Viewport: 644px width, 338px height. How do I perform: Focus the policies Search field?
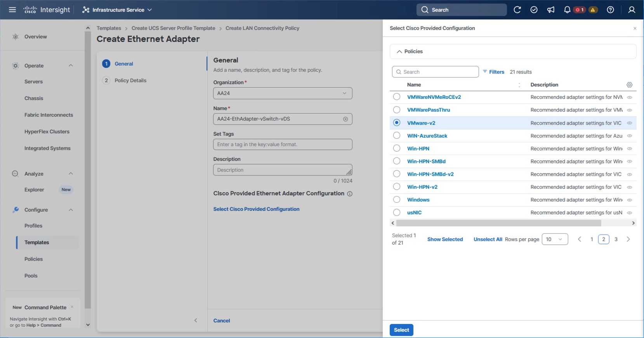[435, 72]
